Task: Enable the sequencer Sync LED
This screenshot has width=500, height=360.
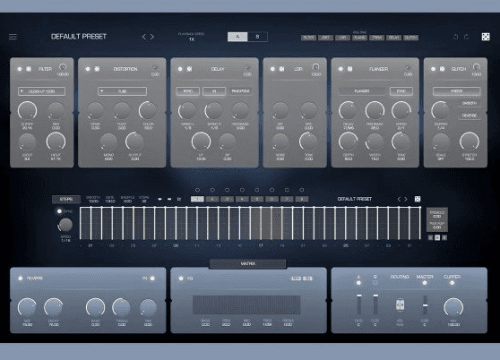Action: coord(59,211)
